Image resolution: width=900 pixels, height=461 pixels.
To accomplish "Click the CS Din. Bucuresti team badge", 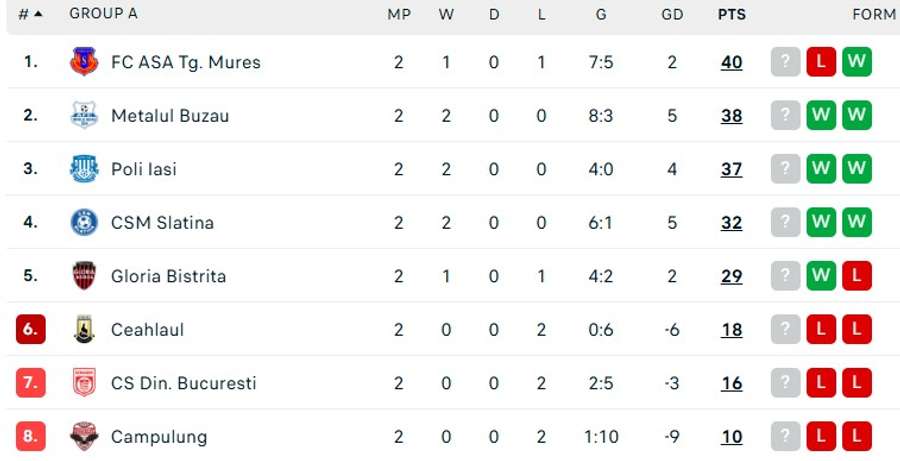I will pos(84,383).
